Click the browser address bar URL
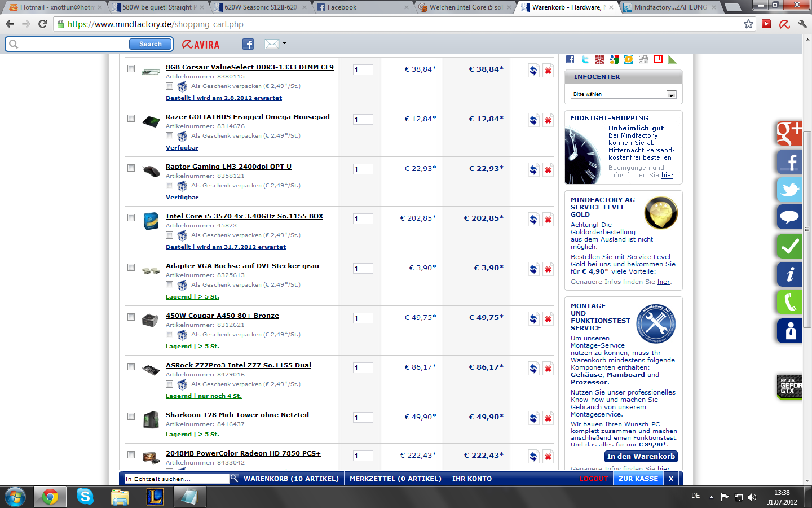 (156, 24)
